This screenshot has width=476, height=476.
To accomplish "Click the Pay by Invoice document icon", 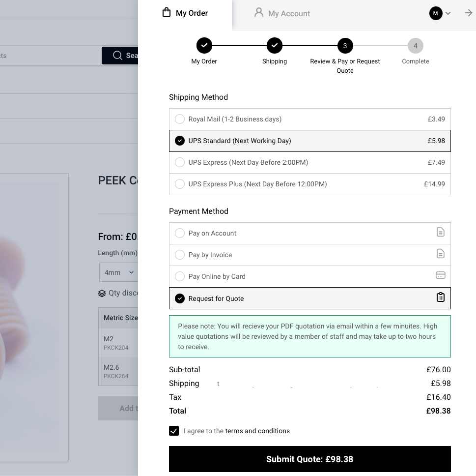I will click(x=441, y=254).
